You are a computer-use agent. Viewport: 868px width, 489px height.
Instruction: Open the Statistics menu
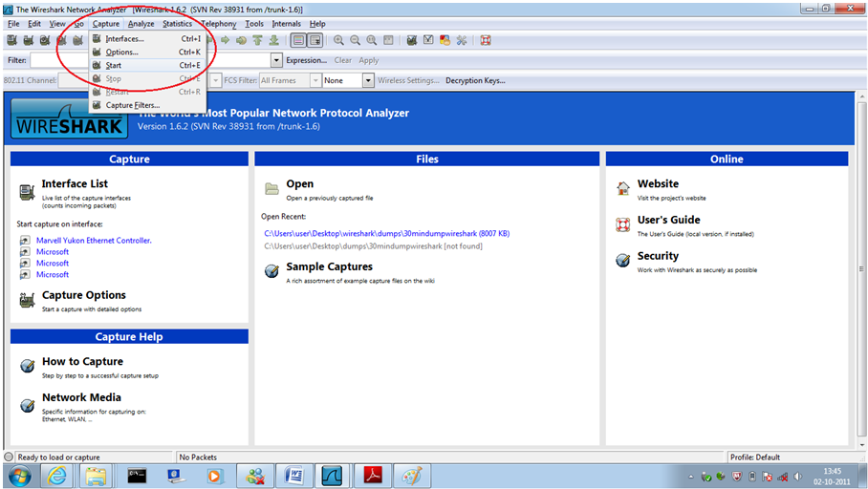coord(177,24)
